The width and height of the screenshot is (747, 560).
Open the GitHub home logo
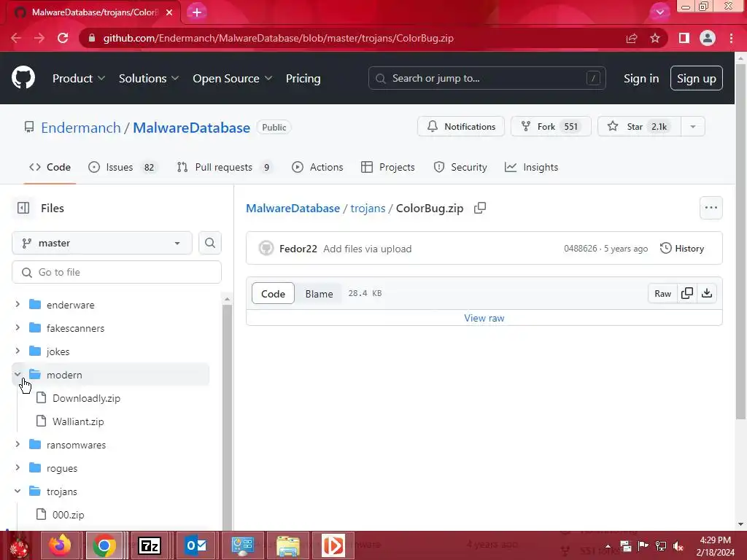[23, 78]
